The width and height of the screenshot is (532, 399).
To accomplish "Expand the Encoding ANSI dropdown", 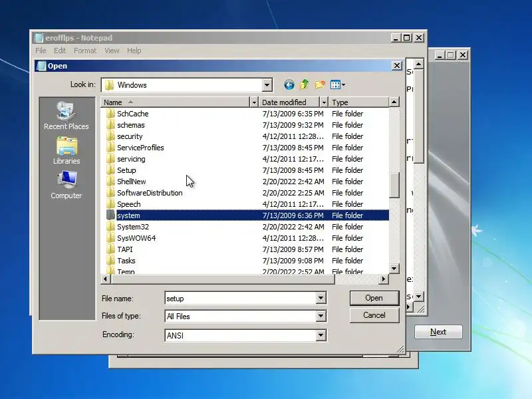I will coord(321,335).
